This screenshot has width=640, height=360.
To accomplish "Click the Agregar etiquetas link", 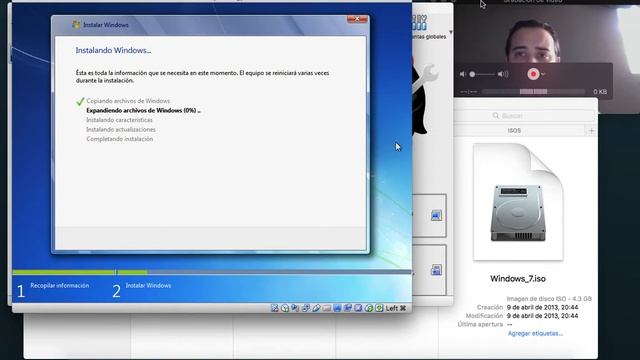I will [535, 333].
